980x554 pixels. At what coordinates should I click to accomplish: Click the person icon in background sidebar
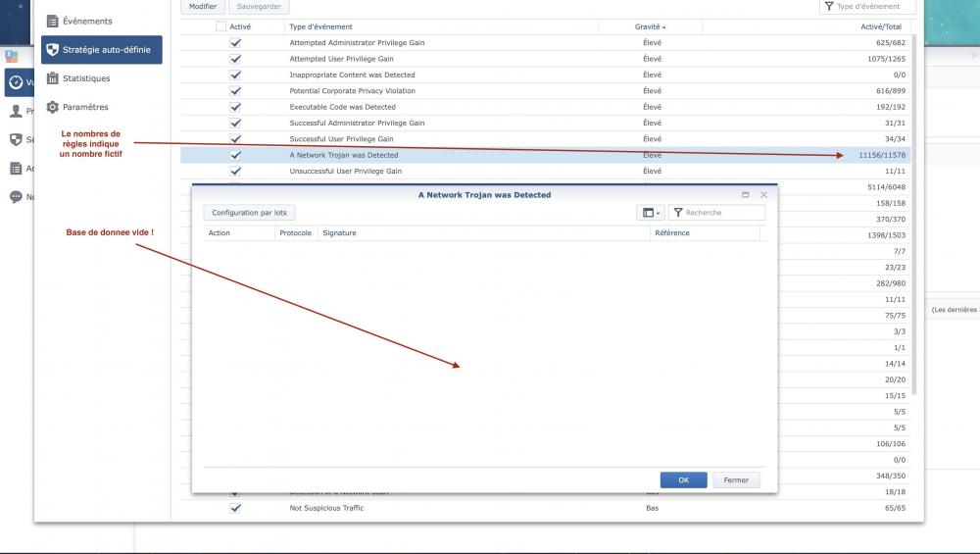pos(16,111)
